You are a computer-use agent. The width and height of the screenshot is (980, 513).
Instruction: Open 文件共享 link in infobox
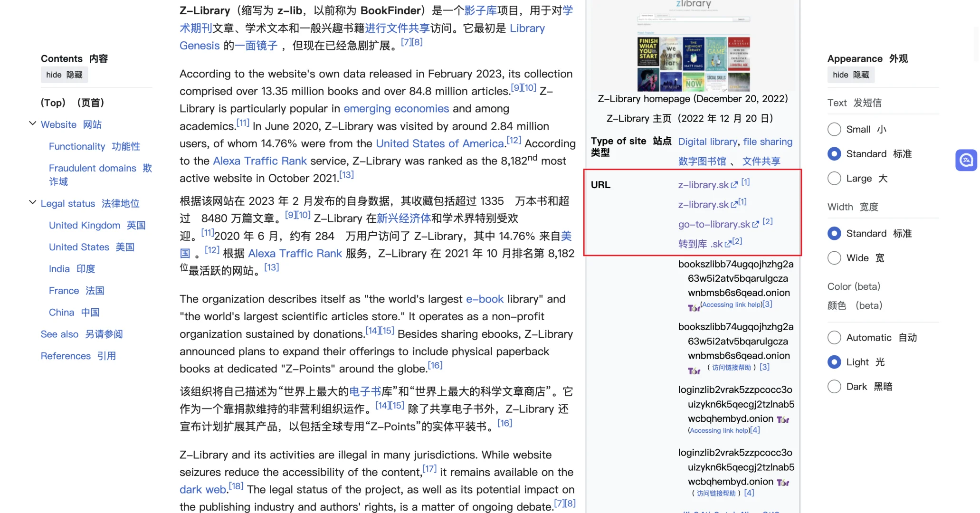pos(761,161)
